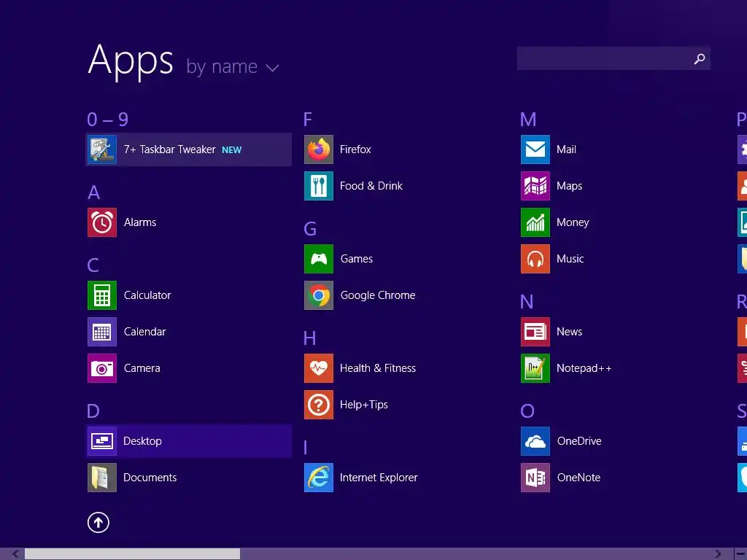Image resolution: width=747 pixels, height=560 pixels.
Task: Open the News app icon
Action: pyautogui.click(x=535, y=332)
